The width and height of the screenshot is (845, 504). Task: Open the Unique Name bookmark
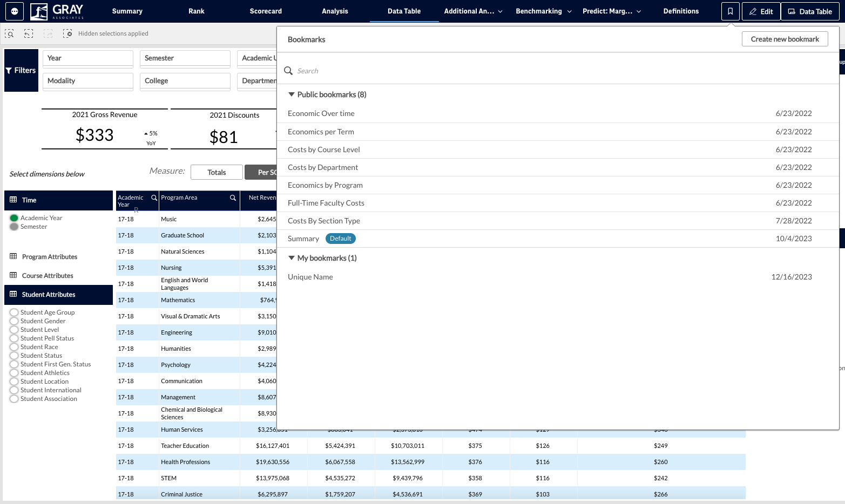(x=558, y=277)
